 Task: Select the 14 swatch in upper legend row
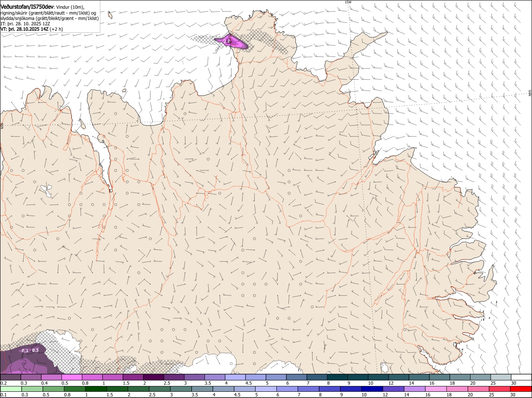[x=419, y=377]
